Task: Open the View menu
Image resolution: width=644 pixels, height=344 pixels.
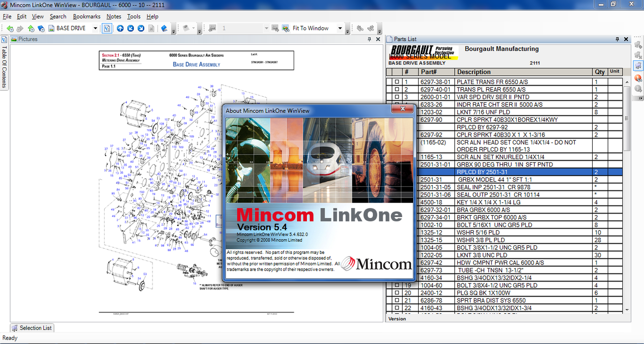Action: pyautogui.click(x=38, y=17)
